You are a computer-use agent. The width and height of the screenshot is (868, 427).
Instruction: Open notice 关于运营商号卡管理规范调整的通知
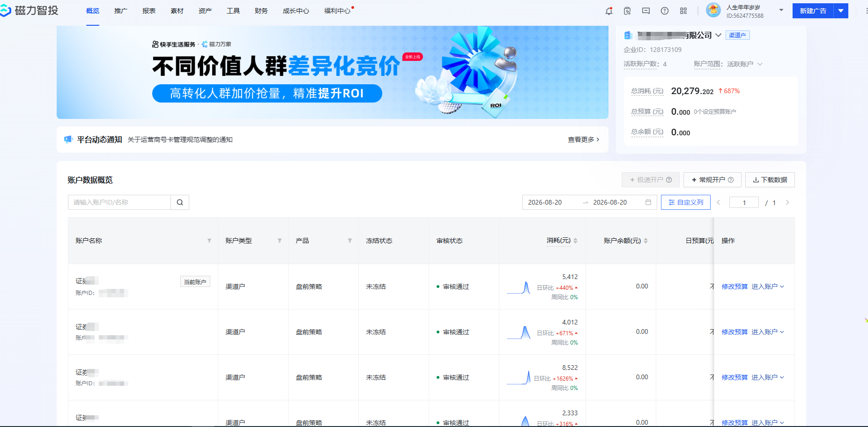pyautogui.click(x=180, y=140)
